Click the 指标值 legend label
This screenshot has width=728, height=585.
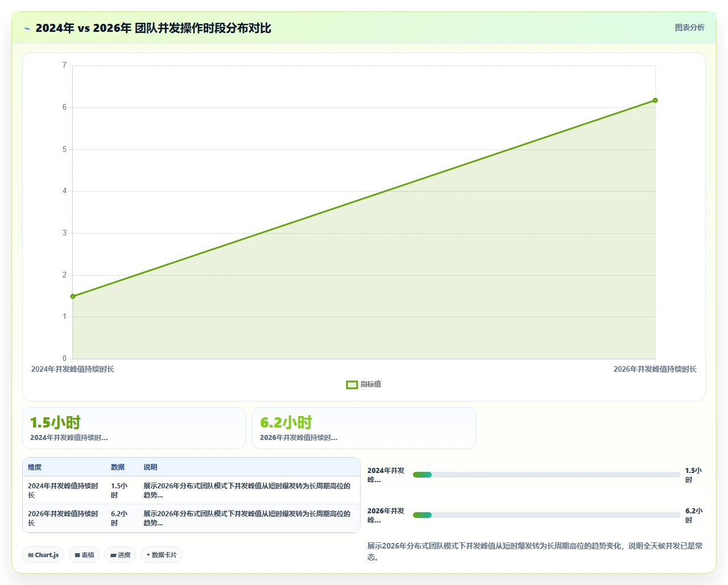371,385
